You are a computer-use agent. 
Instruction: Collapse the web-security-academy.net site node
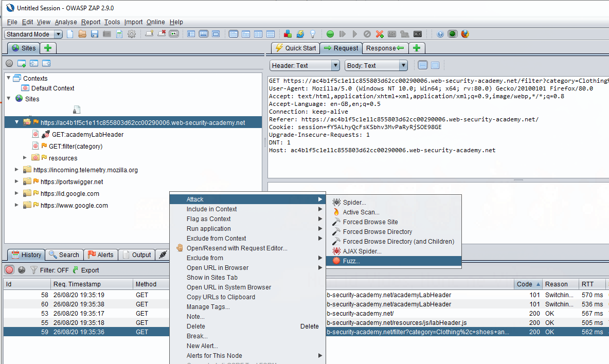click(16, 122)
